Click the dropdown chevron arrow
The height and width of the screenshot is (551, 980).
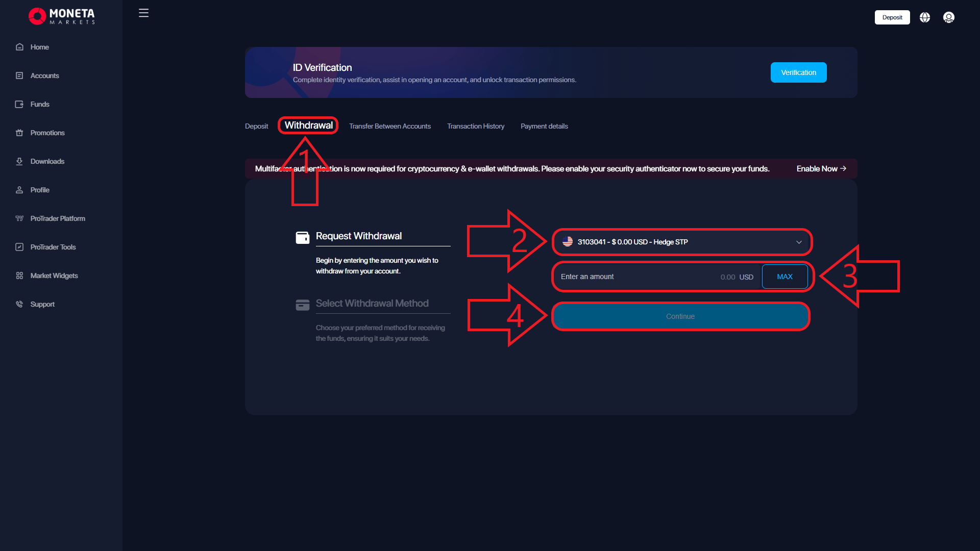799,242
